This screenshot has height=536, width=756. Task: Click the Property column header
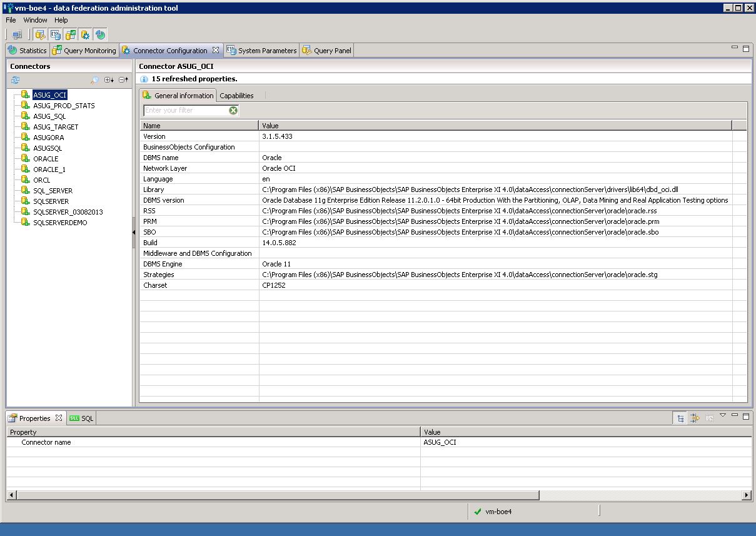click(213, 432)
